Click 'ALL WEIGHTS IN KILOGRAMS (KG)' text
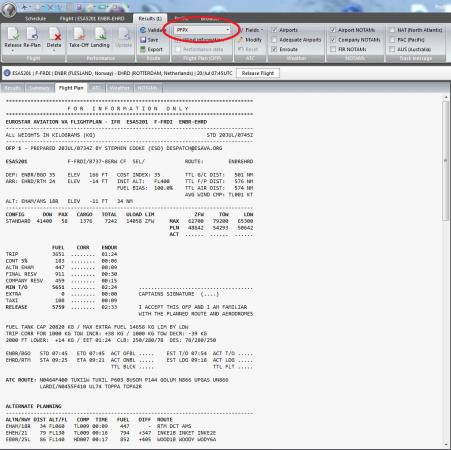This screenshot has height=450, width=451. [x=50, y=135]
